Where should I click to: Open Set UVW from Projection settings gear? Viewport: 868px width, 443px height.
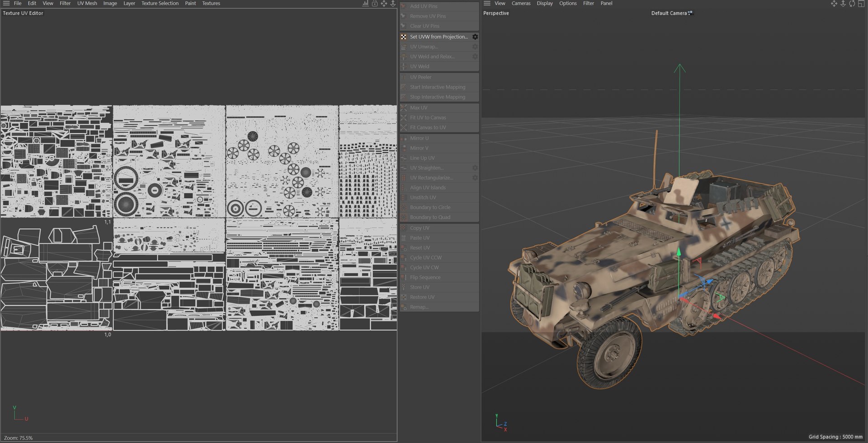click(x=475, y=37)
